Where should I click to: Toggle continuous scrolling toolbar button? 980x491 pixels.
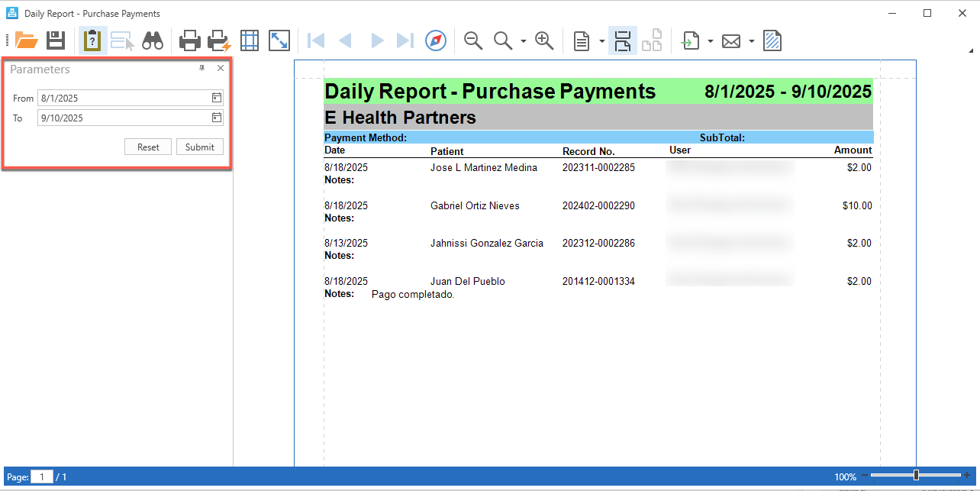pos(623,40)
